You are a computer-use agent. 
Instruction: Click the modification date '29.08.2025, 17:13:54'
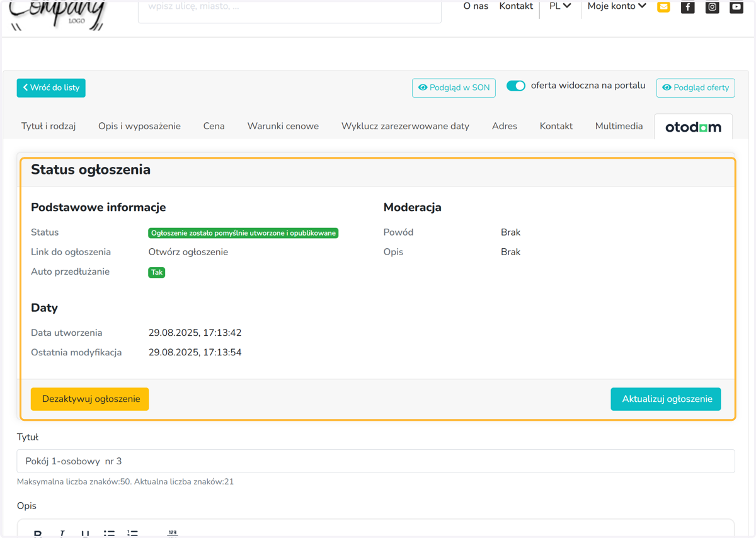pyautogui.click(x=195, y=352)
